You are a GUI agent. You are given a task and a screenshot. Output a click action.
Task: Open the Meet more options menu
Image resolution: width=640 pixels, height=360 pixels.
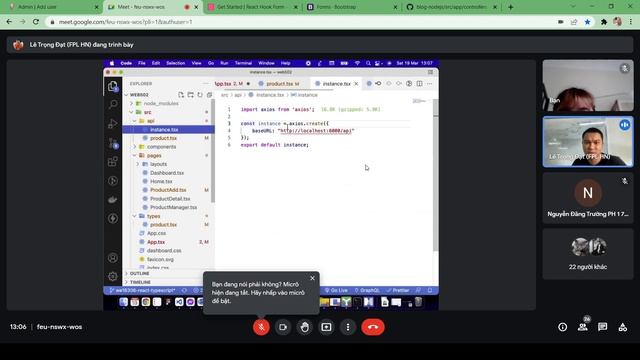click(x=348, y=327)
